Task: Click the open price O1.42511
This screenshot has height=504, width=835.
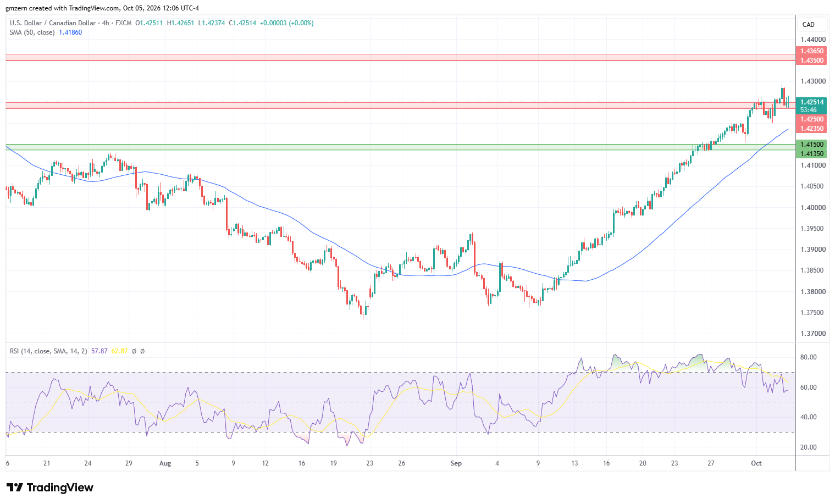Action: 149,23
